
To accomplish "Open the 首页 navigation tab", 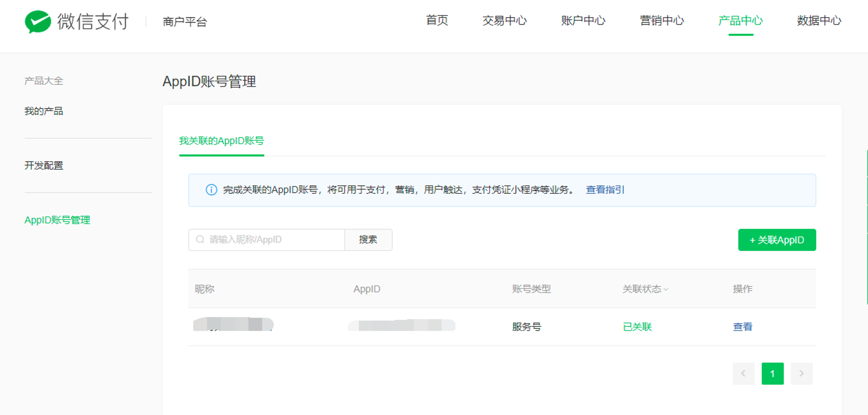I will [x=437, y=20].
